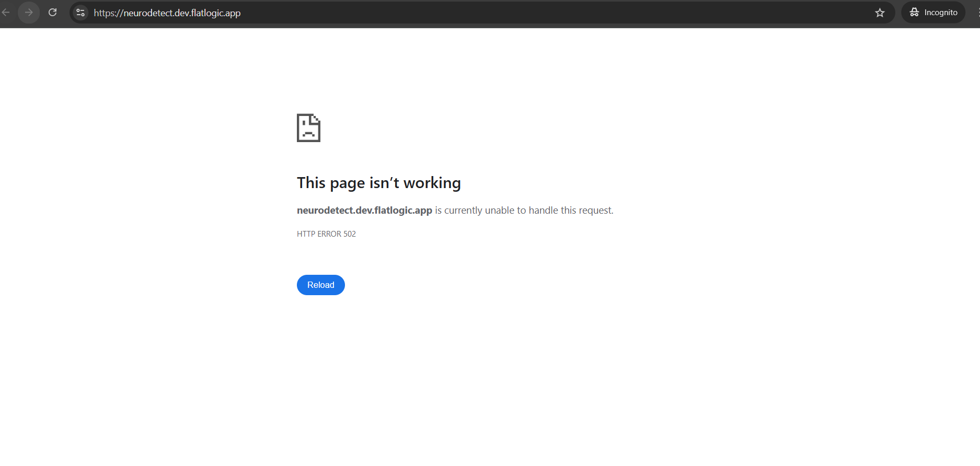Reload the page using the toolbar refresh icon

click(x=52, y=13)
